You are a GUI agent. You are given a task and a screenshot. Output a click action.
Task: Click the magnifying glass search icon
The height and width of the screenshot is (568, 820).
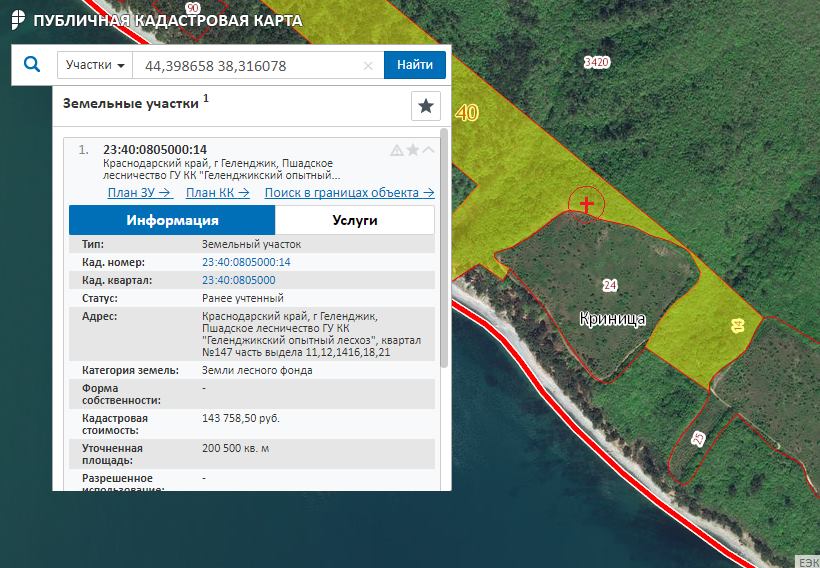click(32, 65)
